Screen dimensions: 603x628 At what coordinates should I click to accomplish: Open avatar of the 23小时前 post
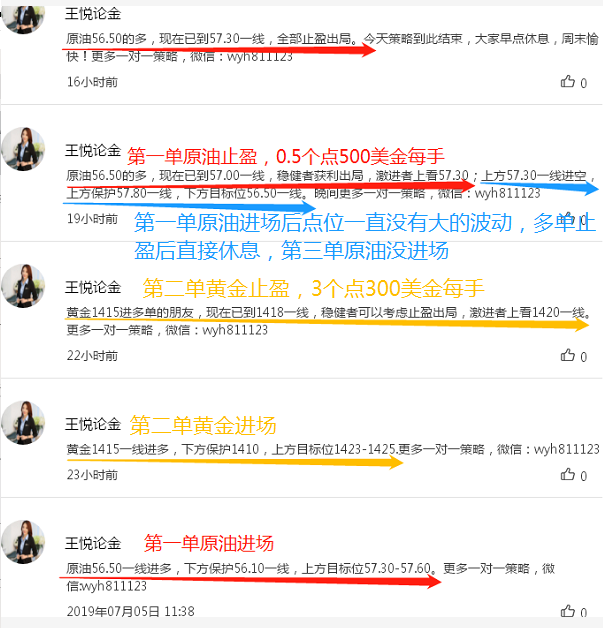pyautogui.click(x=23, y=423)
